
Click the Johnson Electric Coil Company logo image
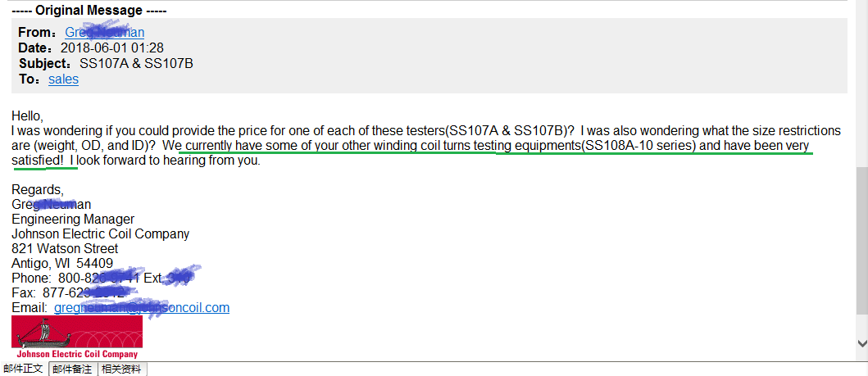[x=77, y=337]
